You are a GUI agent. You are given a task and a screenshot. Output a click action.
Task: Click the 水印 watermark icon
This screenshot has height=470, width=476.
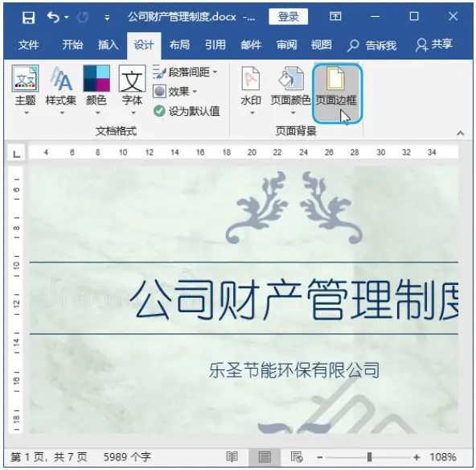tap(251, 79)
